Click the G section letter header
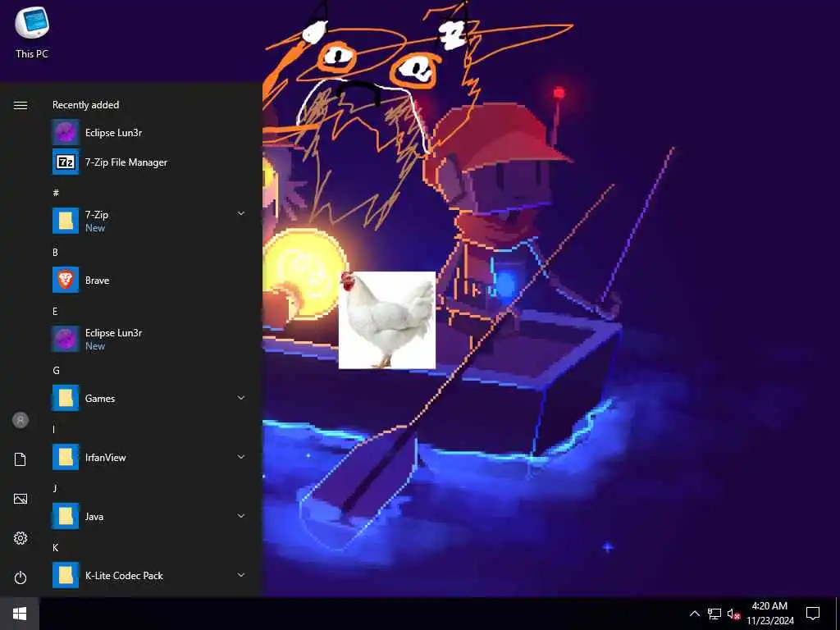 click(x=56, y=370)
